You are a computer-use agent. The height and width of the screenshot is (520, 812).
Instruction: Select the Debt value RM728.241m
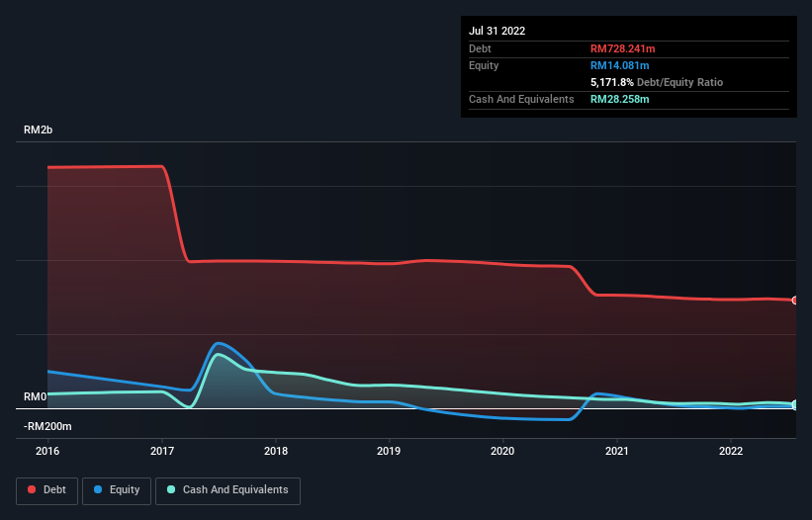[622, 48]
